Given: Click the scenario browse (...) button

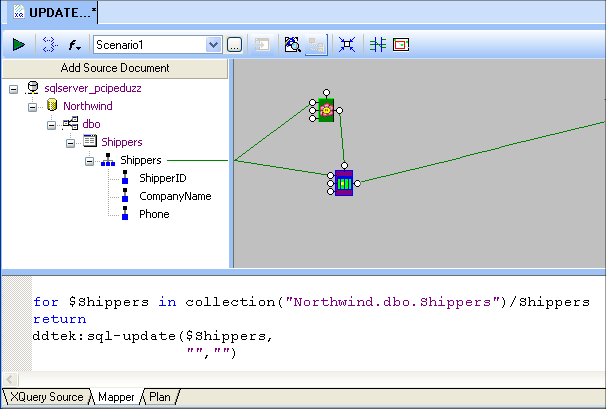Looking at the screenshot, I should coord(234,45).
